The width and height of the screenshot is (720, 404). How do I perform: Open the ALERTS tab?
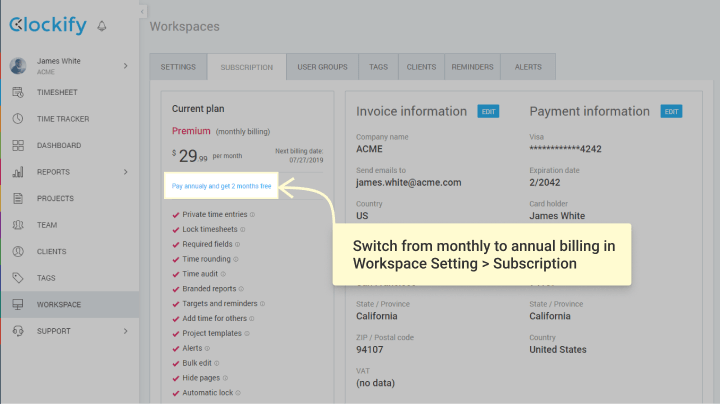coord(528,67)
